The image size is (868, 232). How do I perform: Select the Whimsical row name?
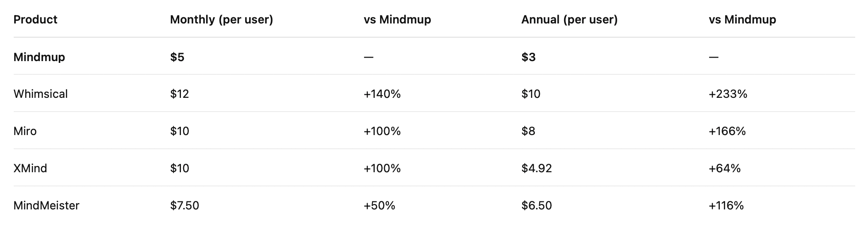pyautogui.click(x=41, y=94)
